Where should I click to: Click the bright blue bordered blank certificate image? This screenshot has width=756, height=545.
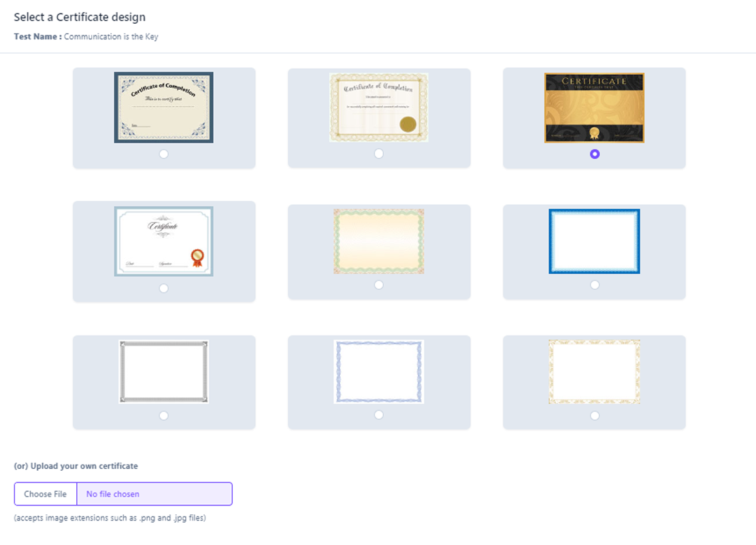point(594,242)
